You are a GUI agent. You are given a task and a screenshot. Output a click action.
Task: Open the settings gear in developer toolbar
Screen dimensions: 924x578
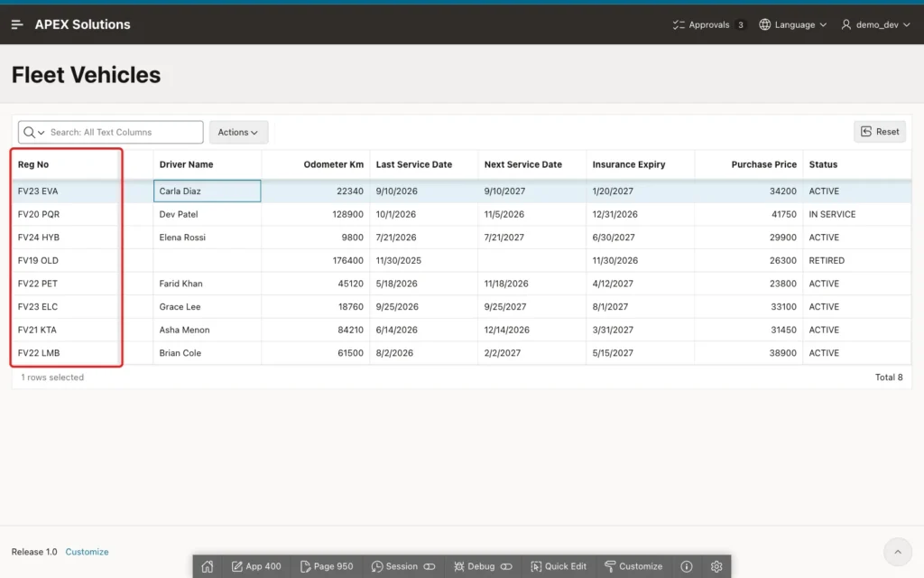pyautogui.click(x=716, y=566)
